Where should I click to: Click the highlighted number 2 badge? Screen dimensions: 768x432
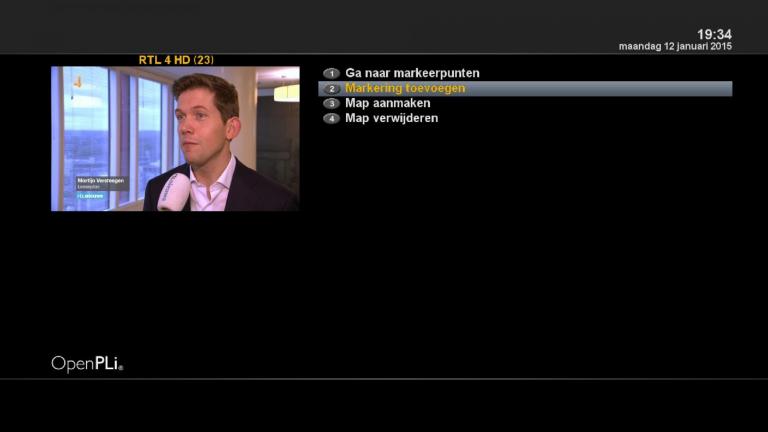331,89
